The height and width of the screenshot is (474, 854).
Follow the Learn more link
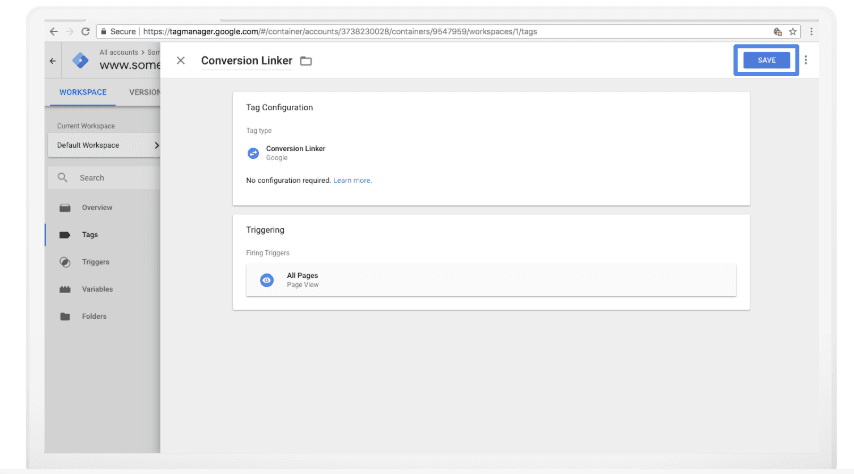click(x=352, y=181)
